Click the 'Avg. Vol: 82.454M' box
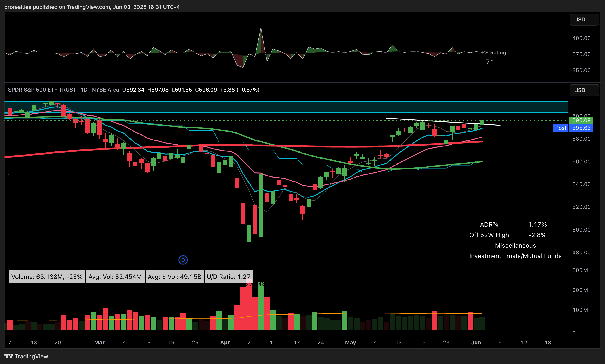 pos(115,277)
